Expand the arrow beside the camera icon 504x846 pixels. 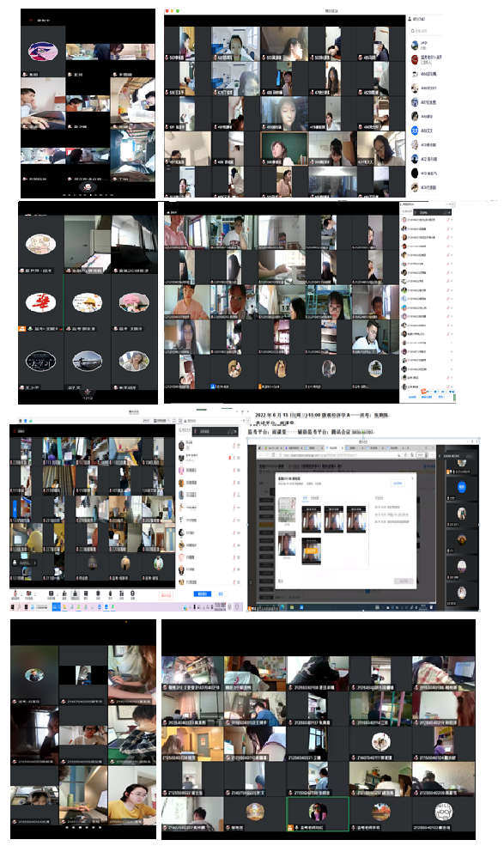(x=35, y=594)
